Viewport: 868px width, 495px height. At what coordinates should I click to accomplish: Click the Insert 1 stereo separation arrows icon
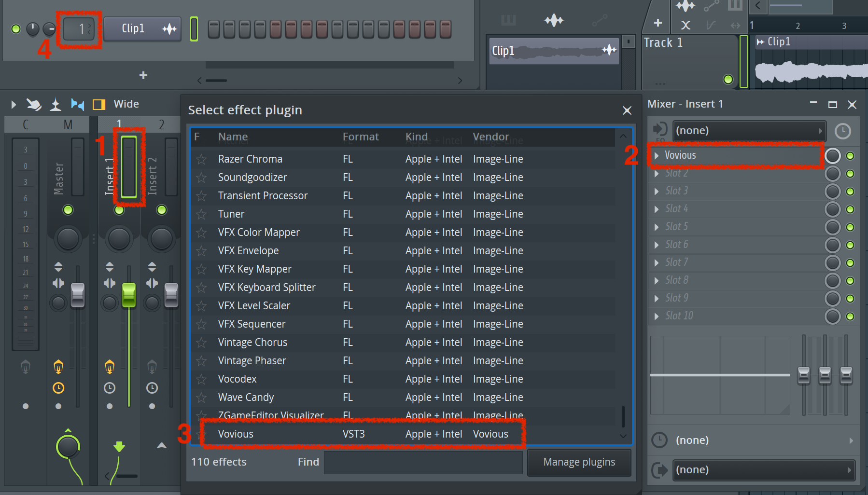click(110, 283)
